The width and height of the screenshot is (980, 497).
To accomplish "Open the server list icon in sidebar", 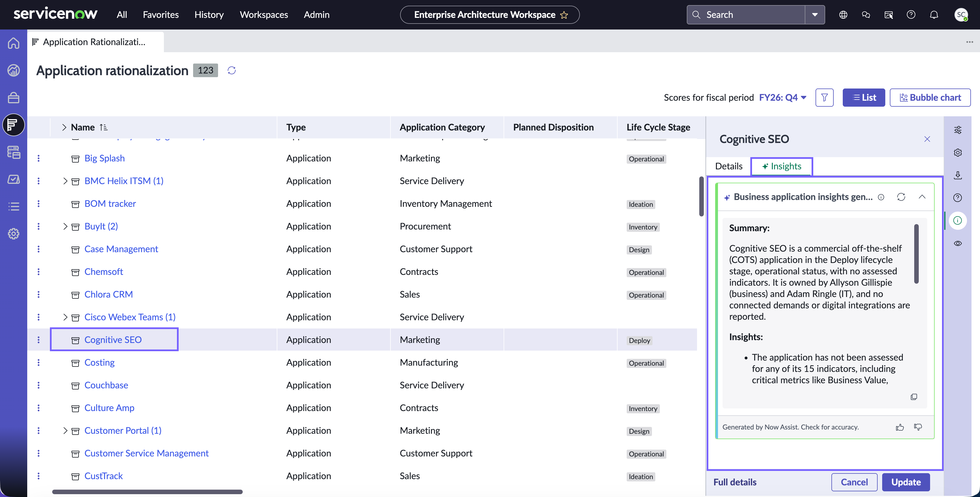I will (x=14, y=152).
